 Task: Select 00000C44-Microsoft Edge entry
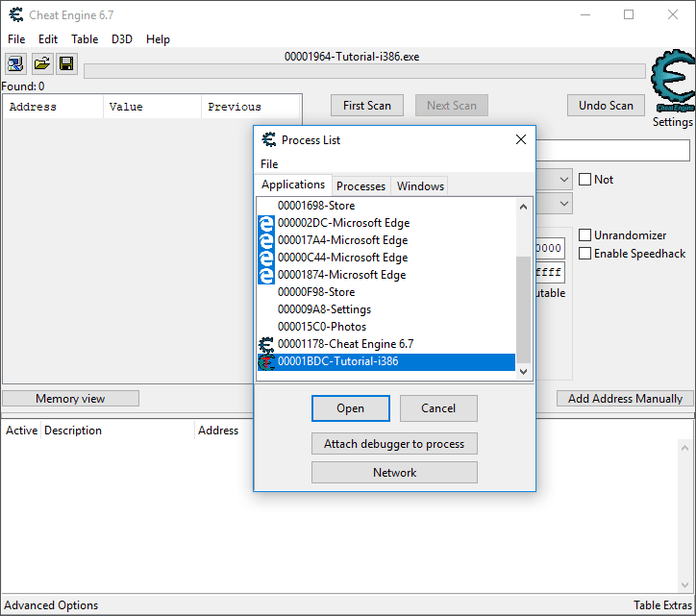pos(386,258)
